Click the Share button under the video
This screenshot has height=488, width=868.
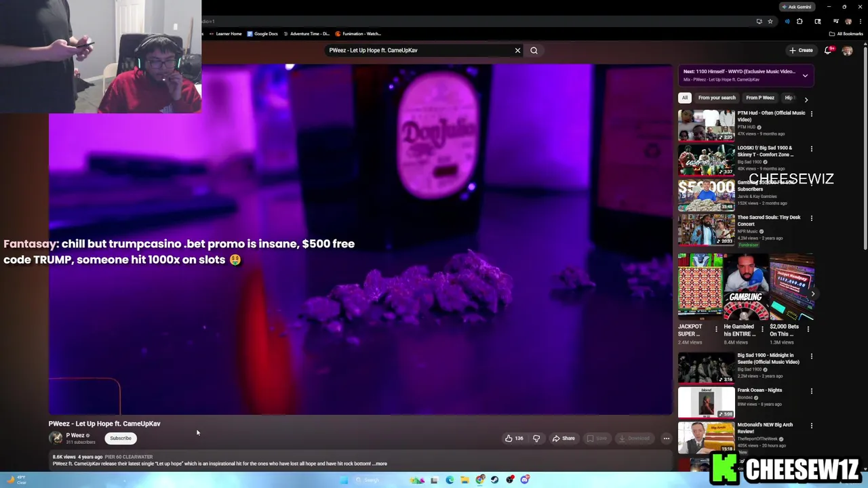point(564,439)
